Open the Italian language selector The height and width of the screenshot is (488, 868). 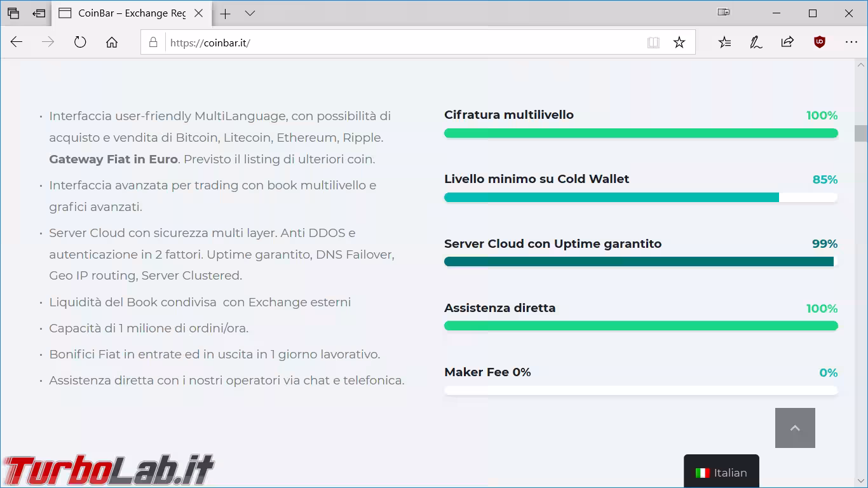721,471
